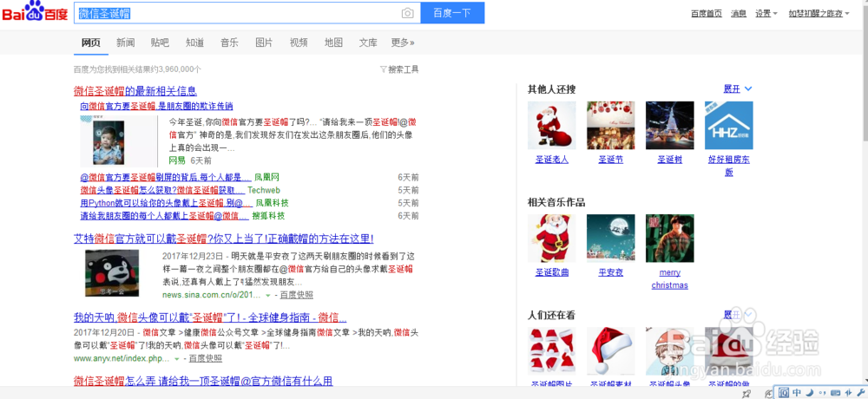This screenshot has width=868, height=399.
Task: Open 请给我朋友圈的每个人都戴上圣诞帽 link
Action: pyautogui.click(x=164, y=216)
